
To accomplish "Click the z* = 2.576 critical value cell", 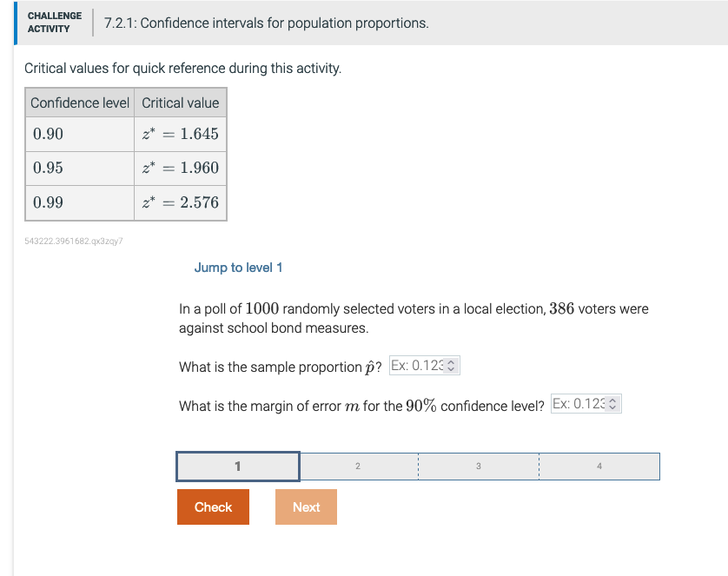I will tap(181, 202).
